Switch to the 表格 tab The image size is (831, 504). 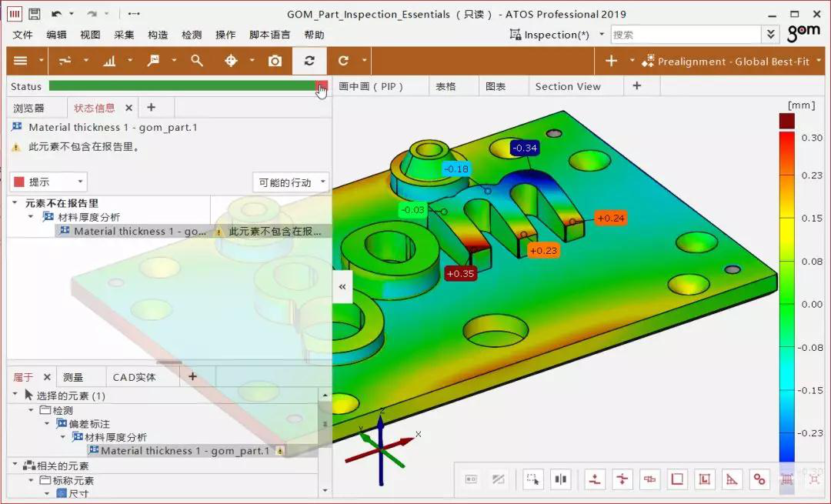pyautogui.click(x=446, y=86)
